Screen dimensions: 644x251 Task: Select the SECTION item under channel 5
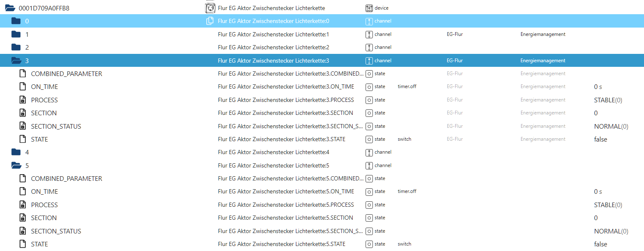click(44, 218)
